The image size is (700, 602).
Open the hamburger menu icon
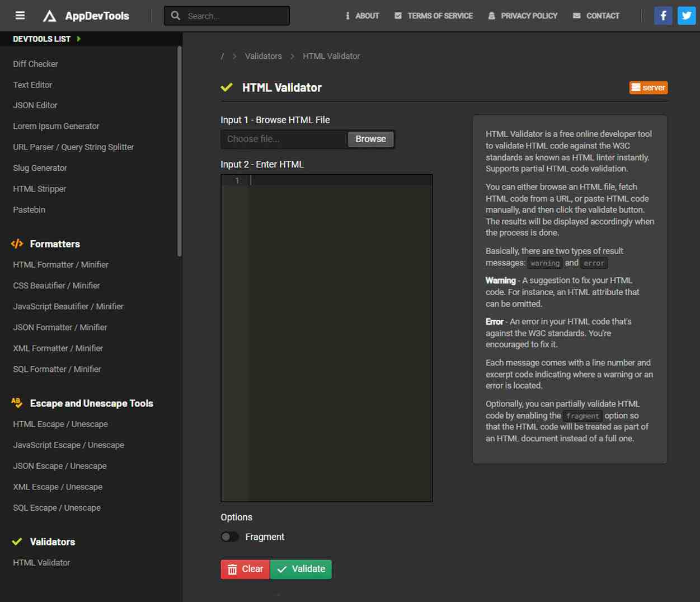pos(20,16)
